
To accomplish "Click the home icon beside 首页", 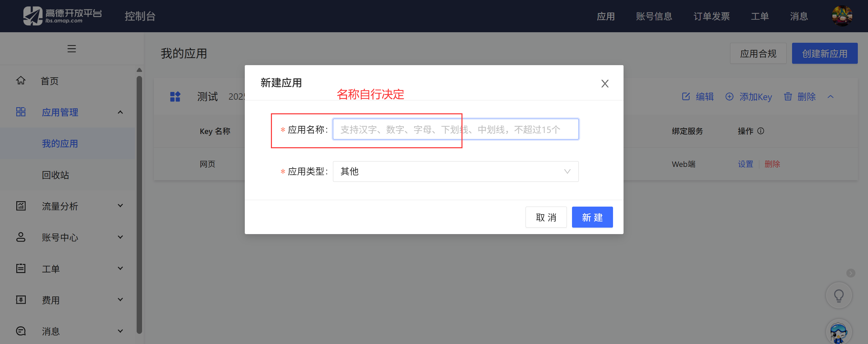I will 21,81.
